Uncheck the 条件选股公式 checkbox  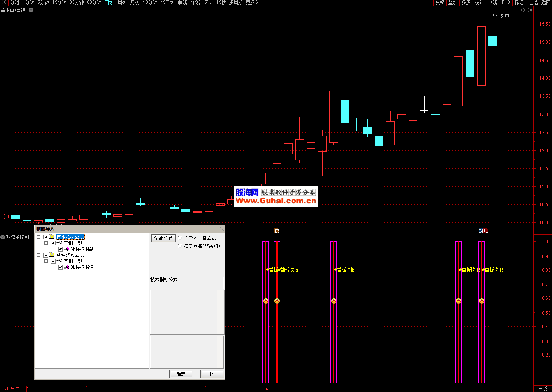coord(46,255)
